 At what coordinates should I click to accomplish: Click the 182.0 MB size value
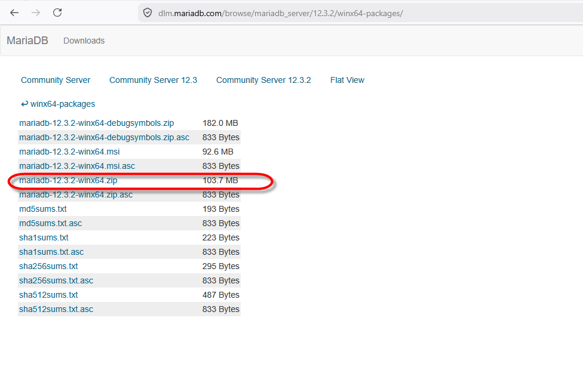(220, 124)
